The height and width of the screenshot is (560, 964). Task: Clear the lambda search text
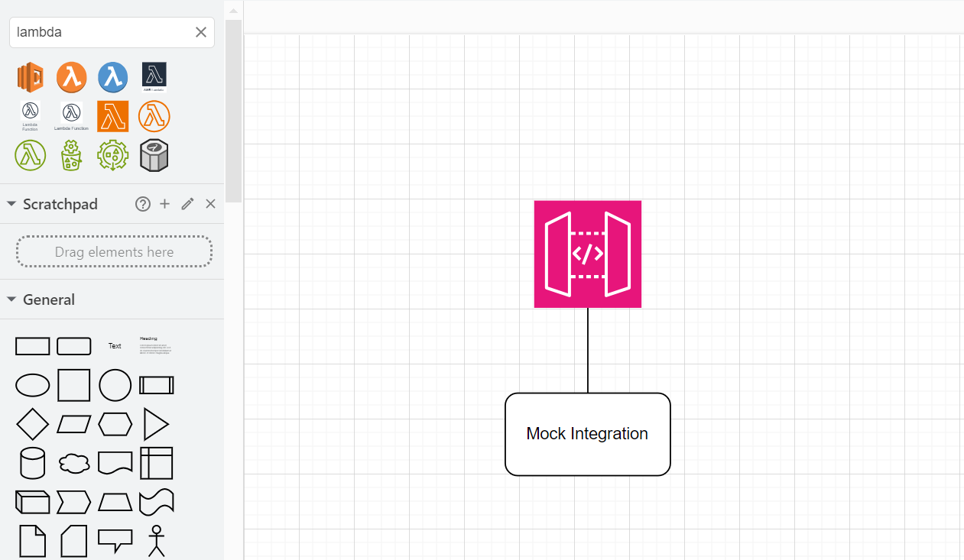201,32
